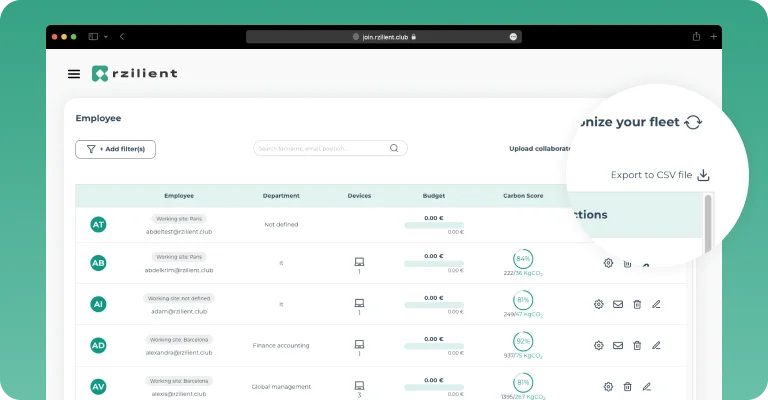Sort by Department column header
Image resolution: width=768 pixels, height=400 pixels.
(281, 196)
